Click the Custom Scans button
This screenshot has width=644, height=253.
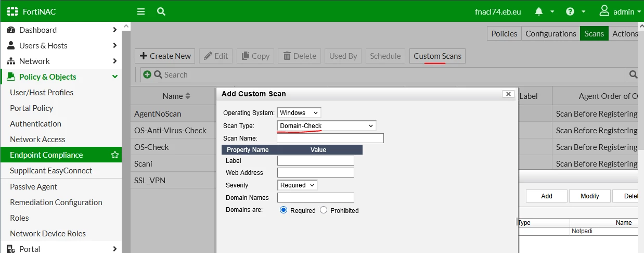tap(437, 56)
